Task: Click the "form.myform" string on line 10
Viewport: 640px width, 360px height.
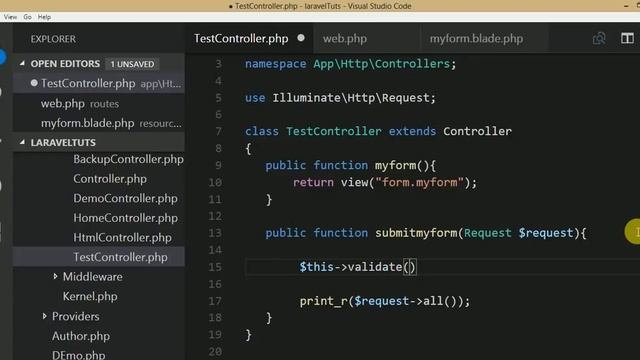Action: [x=419, y=182]
